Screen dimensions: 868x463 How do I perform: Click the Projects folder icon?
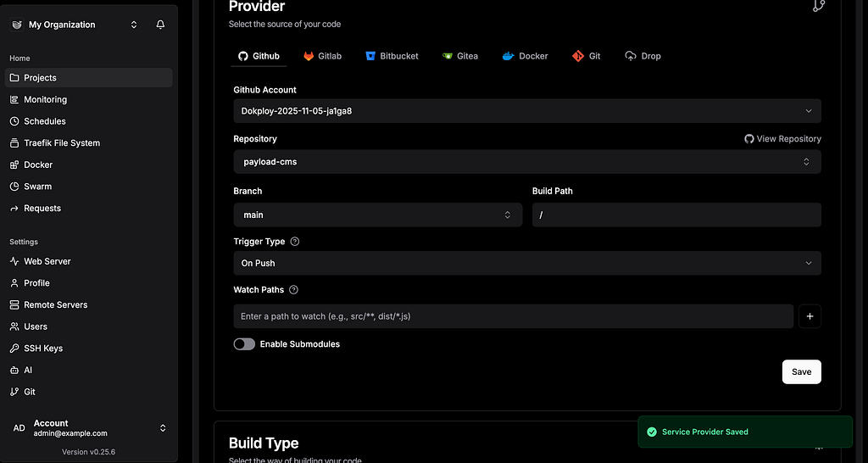pyautogui.click(x=14, y=77)
